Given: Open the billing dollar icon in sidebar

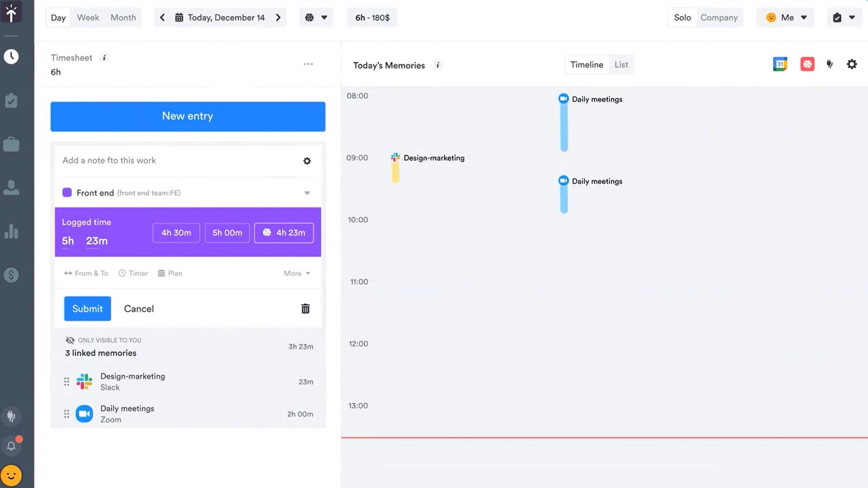Looking at the screenshot, I should (12, 275).
